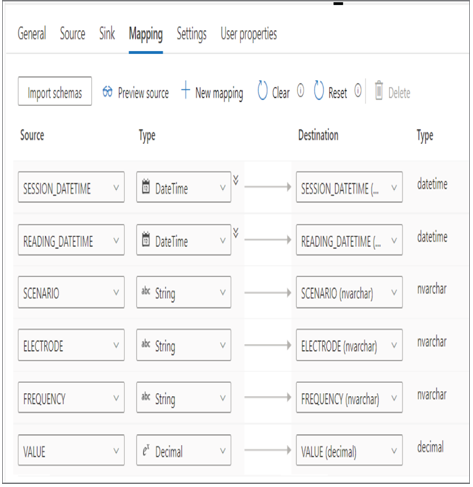
Task: Open the Decimal type dropdown for VALUE
Action: pos(184,450)
